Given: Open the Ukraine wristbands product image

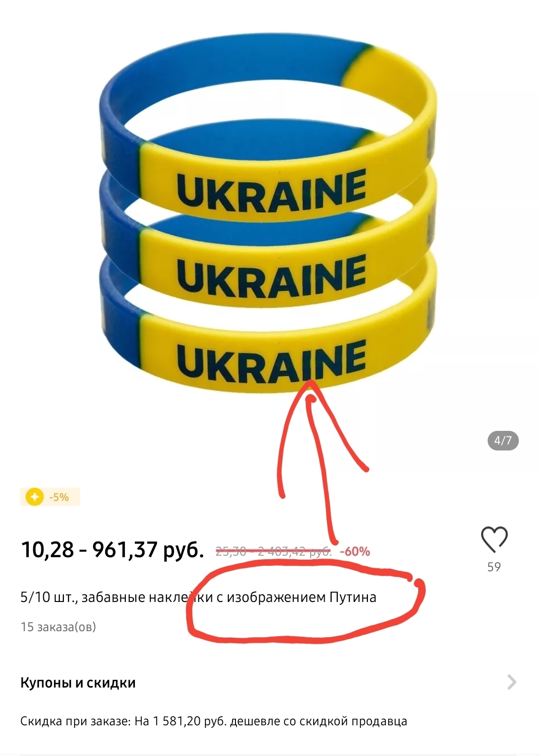Looking at the screenshot, I should tap(269, 216).
